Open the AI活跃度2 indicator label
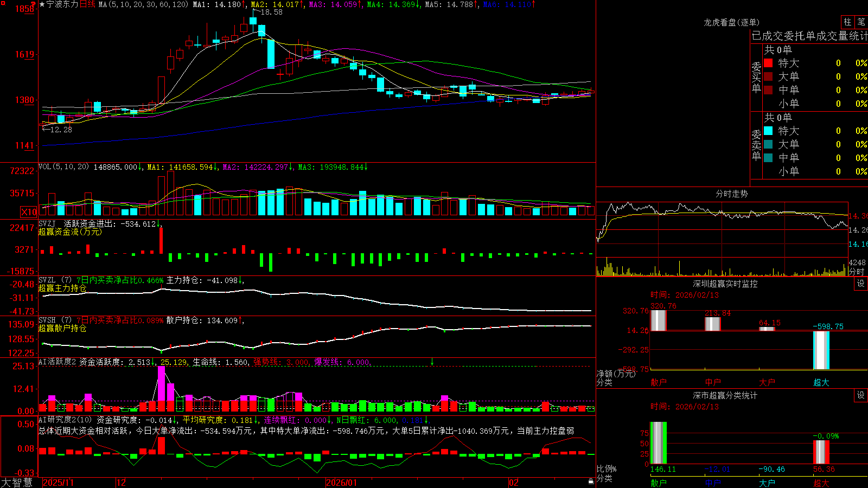This screenshot has width=868, height=488. pyautogui.click(x=58, y=362)
